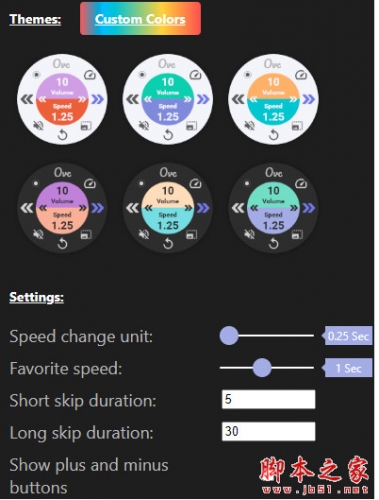This screenshot has height=500, width=379.
Task: Click picture-in-picture icon on peach dark theme
Action: click(191, 235)
